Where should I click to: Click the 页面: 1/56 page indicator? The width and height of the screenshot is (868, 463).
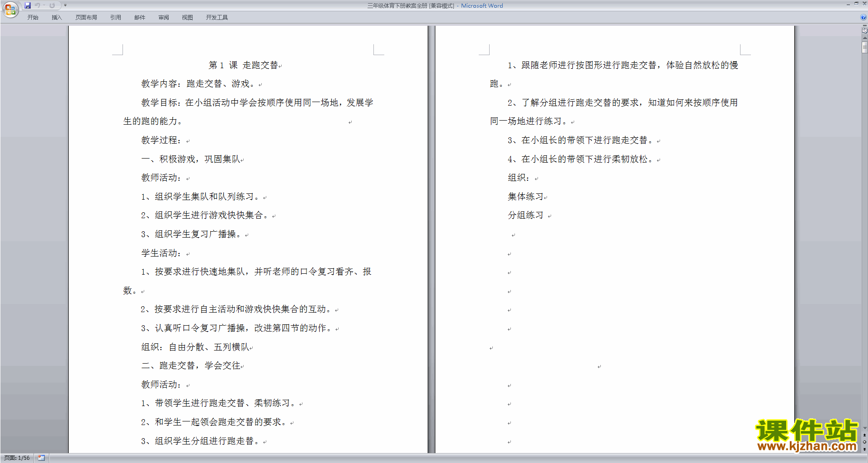(x=17, y=458)
